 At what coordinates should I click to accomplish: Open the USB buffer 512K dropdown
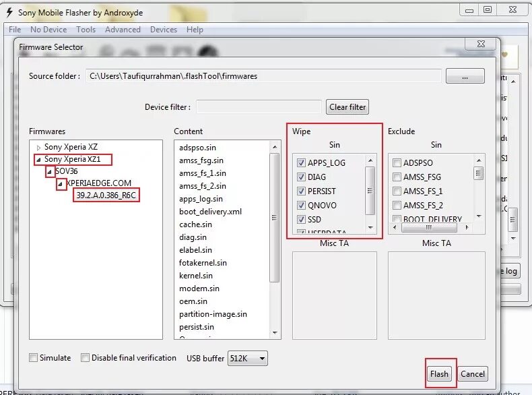tap(247, 359)
